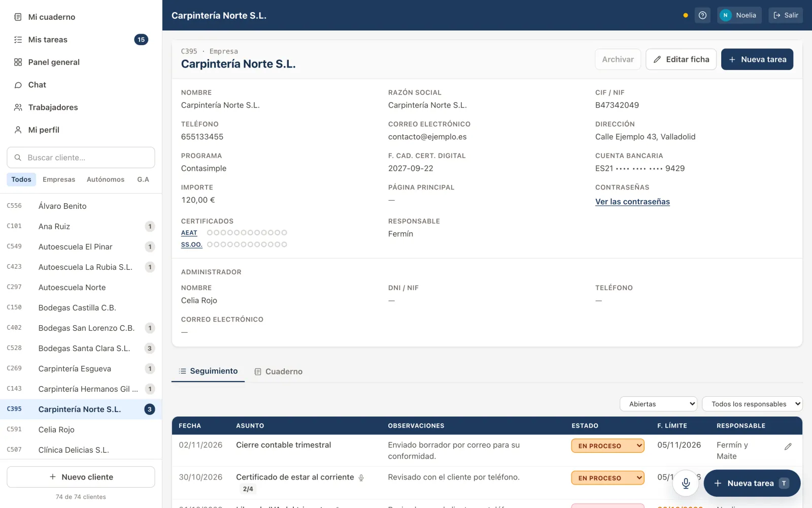812x508 pixels.
Task: Switch to the Seguimiento tab
Action: click(x=208, y=371)
